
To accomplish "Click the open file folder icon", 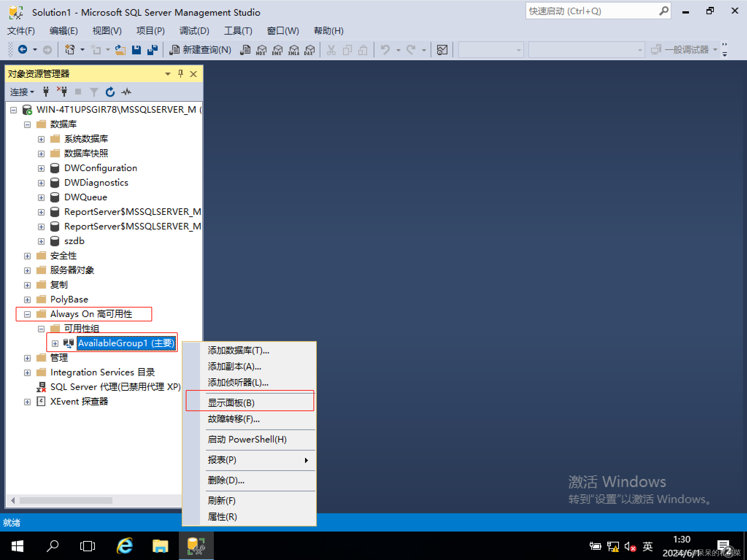I will [x=120, y=50].
